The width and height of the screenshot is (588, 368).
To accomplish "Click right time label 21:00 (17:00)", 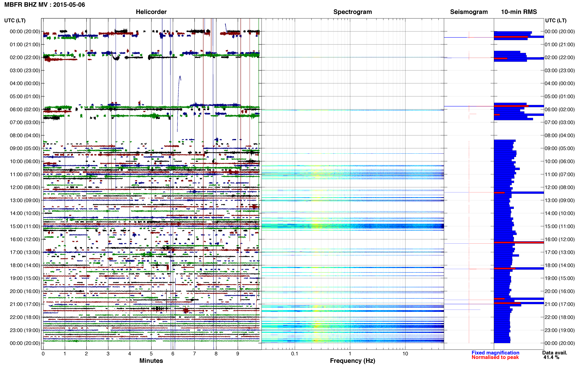I will (560, 304).
